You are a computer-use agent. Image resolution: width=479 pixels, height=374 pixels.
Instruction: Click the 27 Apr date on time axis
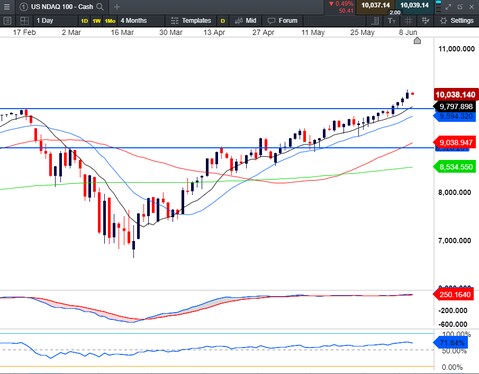[263, 33]
